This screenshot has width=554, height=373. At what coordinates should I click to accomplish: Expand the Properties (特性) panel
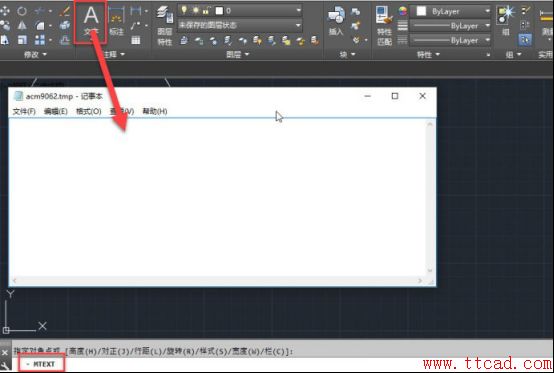428,55
